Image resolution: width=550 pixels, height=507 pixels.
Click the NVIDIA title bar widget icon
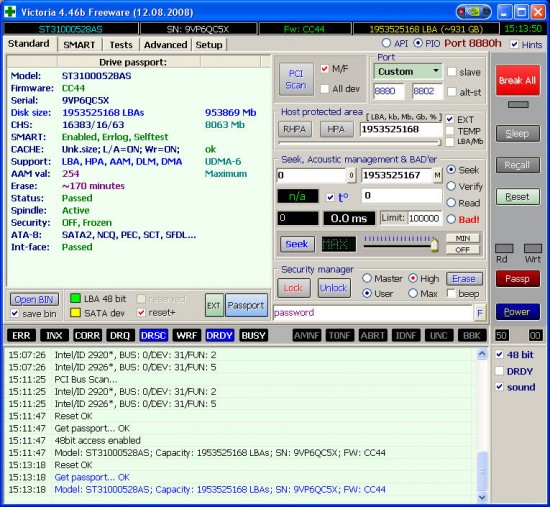pyautogui.click(x=474, y=12)
